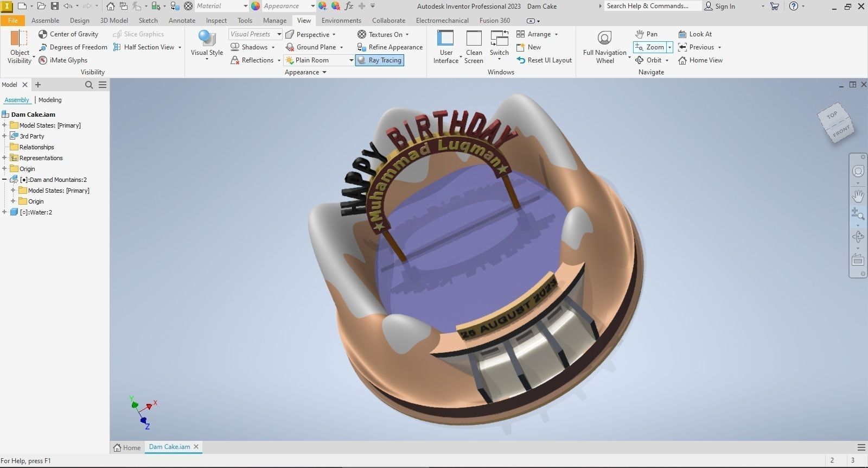Screen dimensions: 868x468
Task: Toggle Degrees of Freedom display
Action: [x=73, y=47]
